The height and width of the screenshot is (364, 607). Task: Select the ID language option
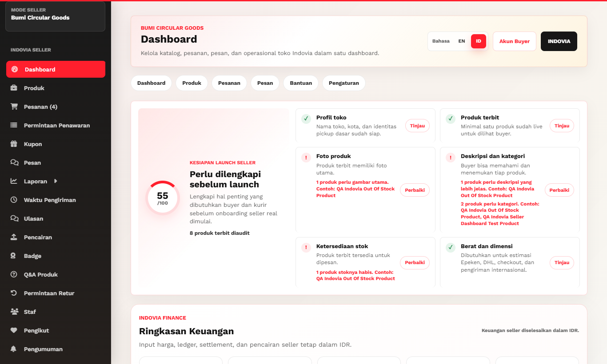pos(479,41)
